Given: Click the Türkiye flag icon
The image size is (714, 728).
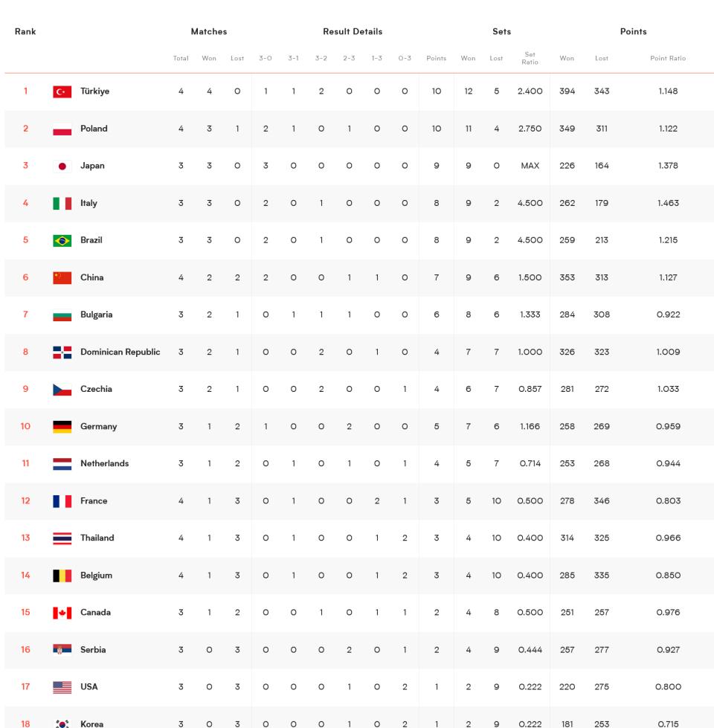Looking at the screenshot, I should (62, 91).
